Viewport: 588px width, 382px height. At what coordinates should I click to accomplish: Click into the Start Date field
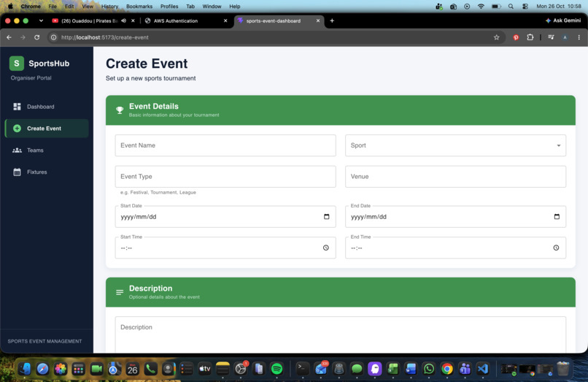tap(225, 217)
